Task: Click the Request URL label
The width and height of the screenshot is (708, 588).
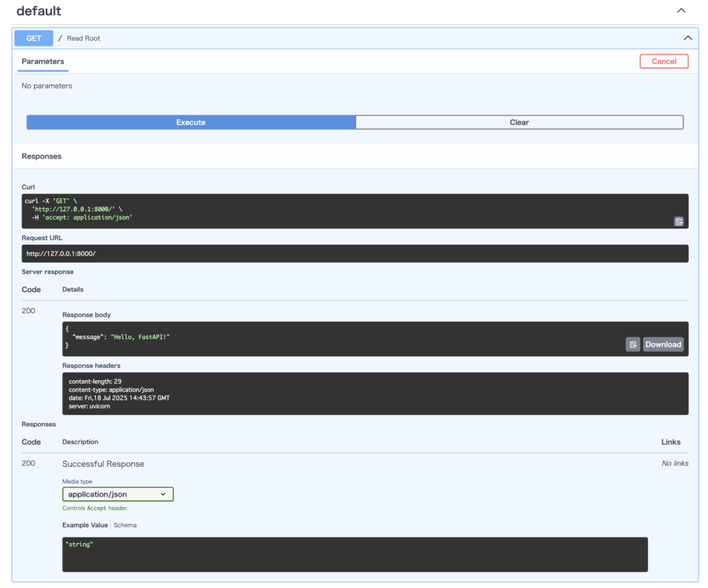Action: (42, 238)
